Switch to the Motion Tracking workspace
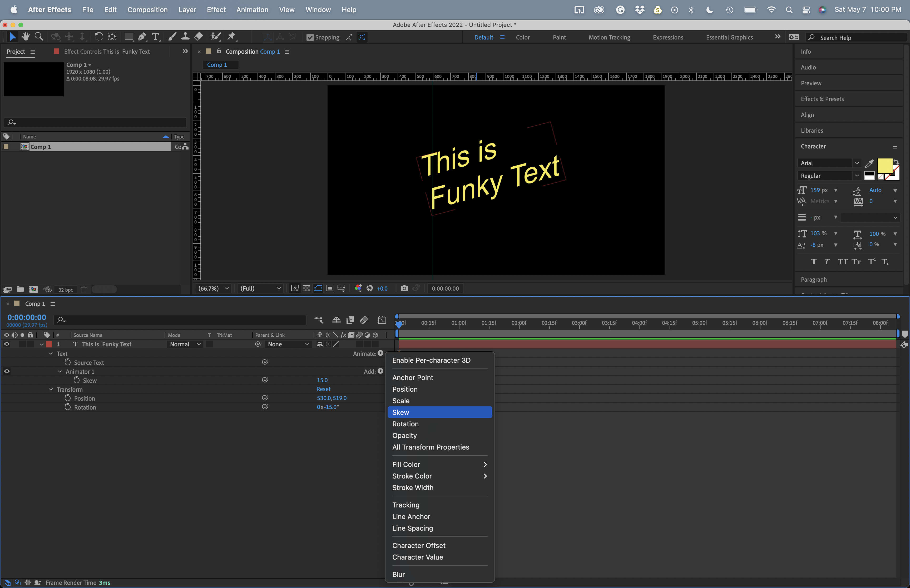This screenshot has width=910, height=588. point(609,37)
